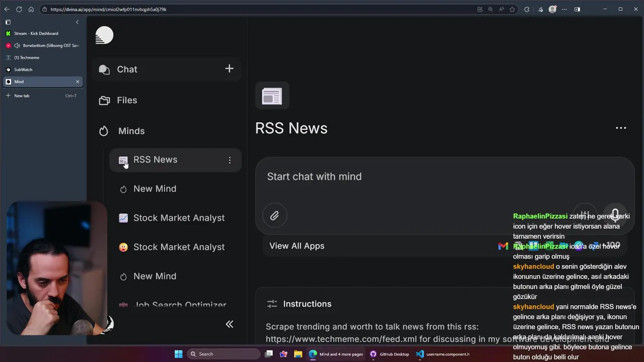
Task: Open VS Code username.component.h window
Action: [443, 354]
